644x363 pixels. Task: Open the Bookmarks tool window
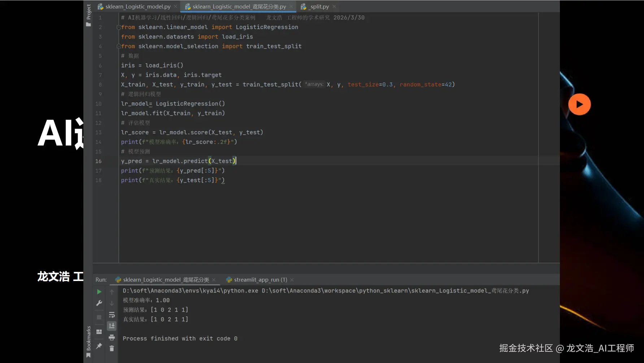click(x=88, y=342)
